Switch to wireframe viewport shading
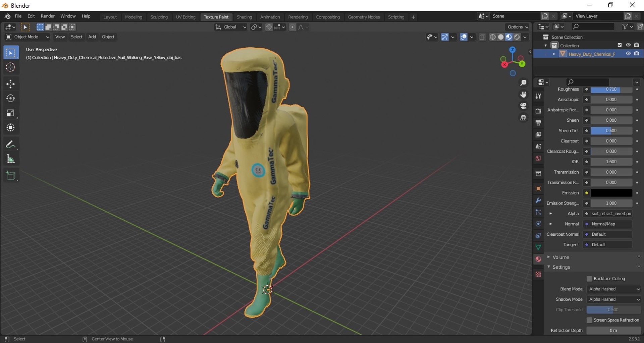644x343 pixels. tap(493, 37)
